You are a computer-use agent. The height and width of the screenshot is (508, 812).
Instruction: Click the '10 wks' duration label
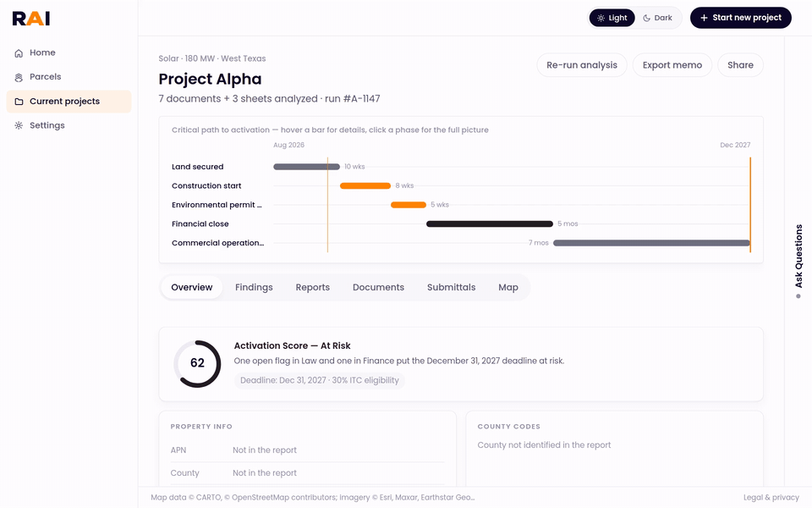pos(354,167)
